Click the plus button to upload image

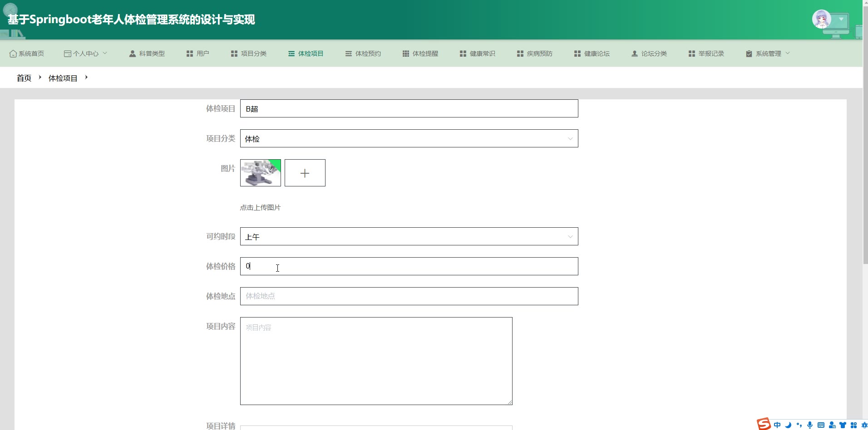point(305,173)
